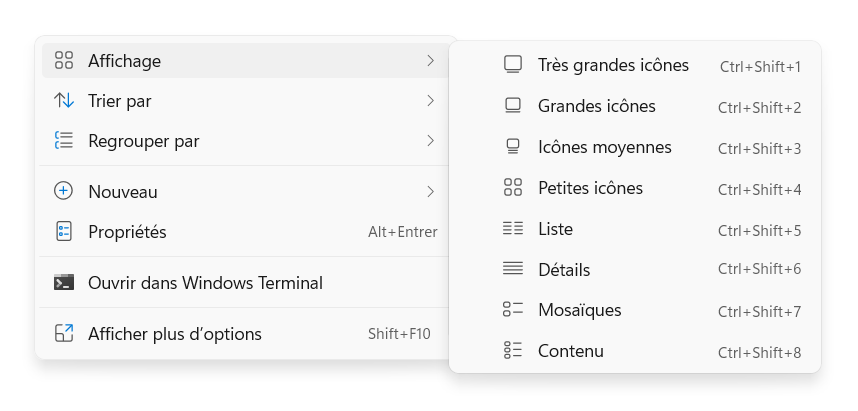Click the Très grandes icônes monitor icon

point(513,65)
